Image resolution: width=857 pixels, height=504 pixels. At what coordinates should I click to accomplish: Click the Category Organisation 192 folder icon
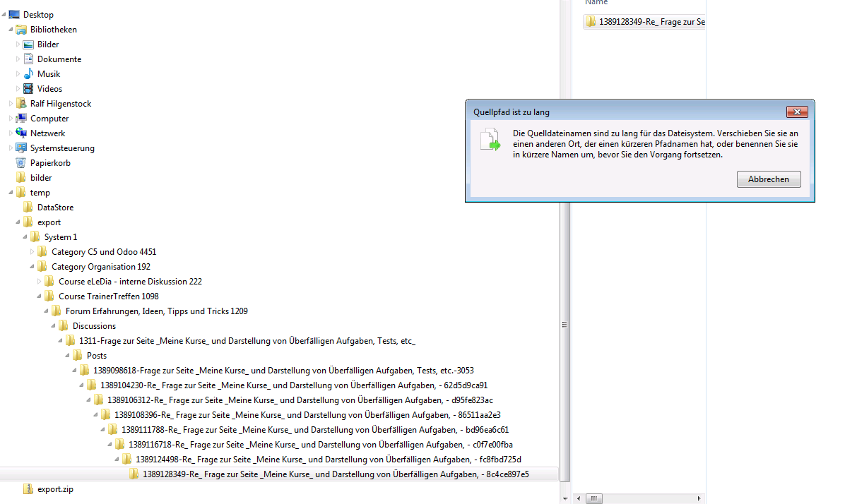pyautogui.click(x=42, y=267)
